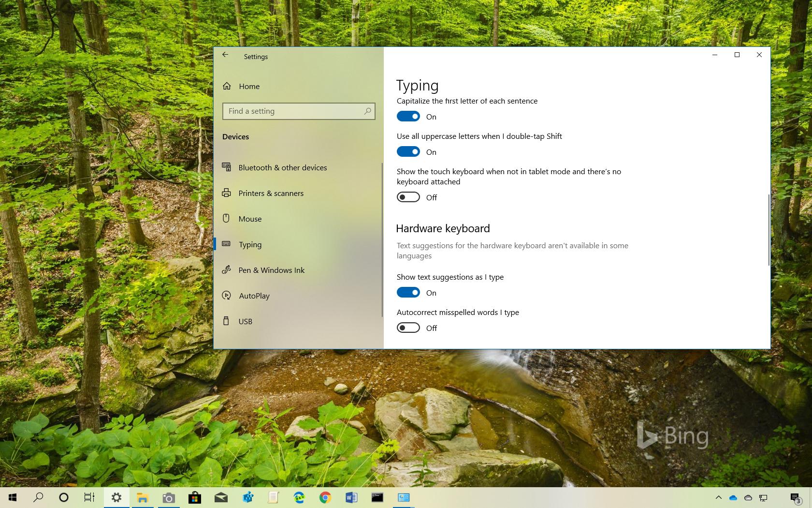The width and height of the screenshot is (812, 508).
Task: Disable Show text suggestions as I type
Action: [x=408, y=292]
